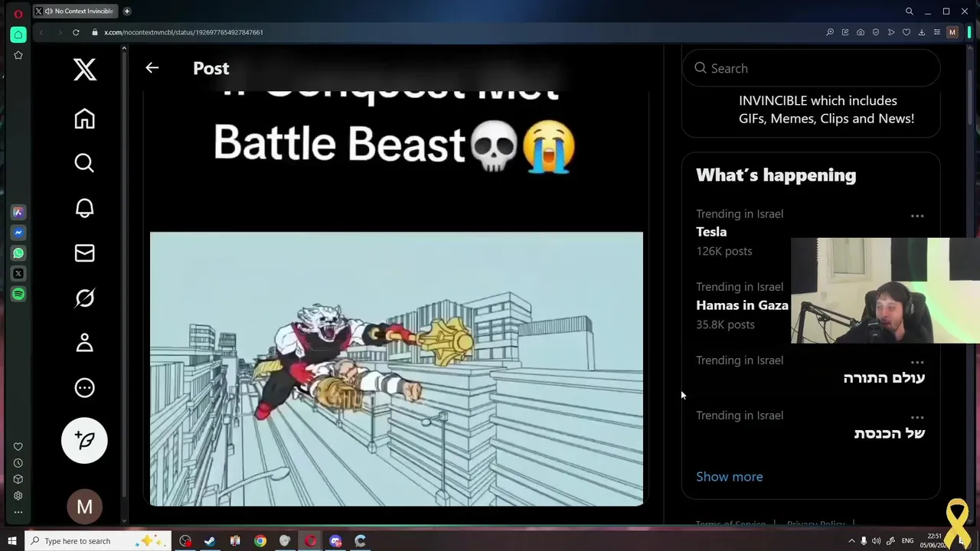Click the taskbar volume speaker icon
Screen dimensions: 980x551
(876, 541)
